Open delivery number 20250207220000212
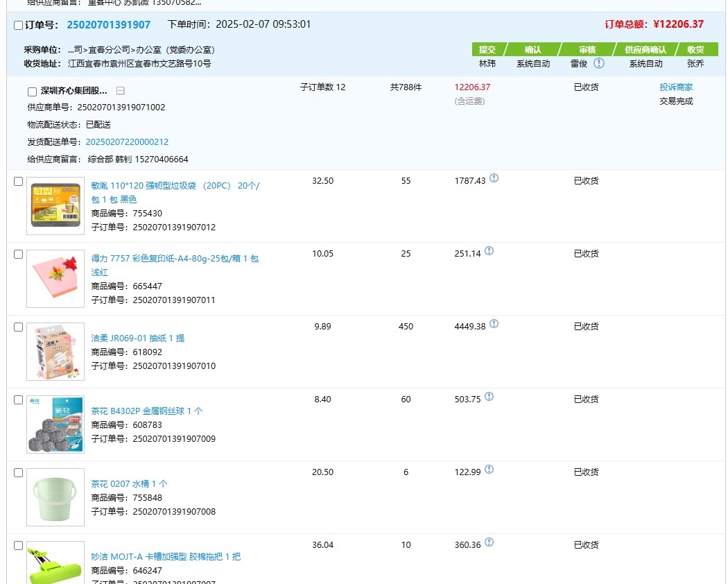The image size is (728, 584). (127, 141)
